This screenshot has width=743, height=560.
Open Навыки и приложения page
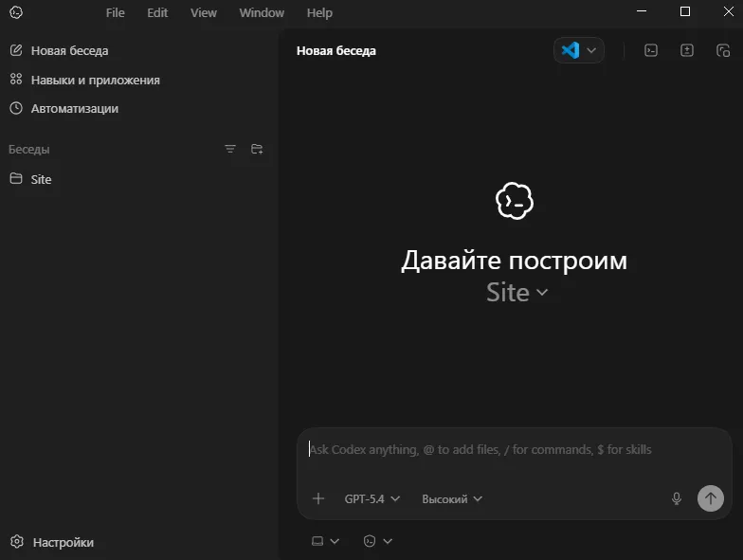(95, 80)
